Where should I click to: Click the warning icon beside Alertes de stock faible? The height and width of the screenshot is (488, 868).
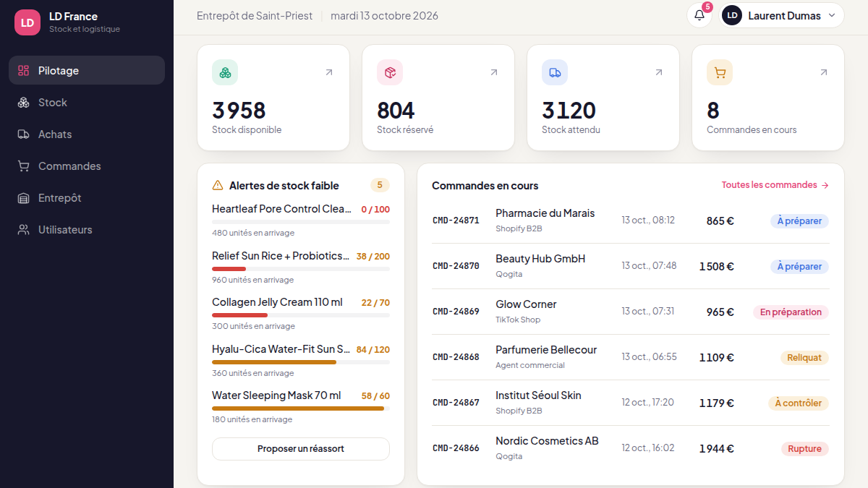click(218, 185)
